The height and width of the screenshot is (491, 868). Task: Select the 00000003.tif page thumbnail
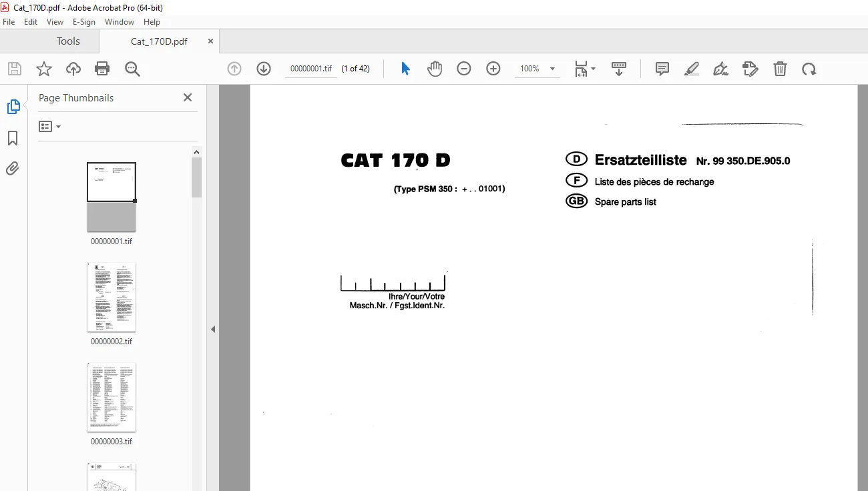coord(112,398)
